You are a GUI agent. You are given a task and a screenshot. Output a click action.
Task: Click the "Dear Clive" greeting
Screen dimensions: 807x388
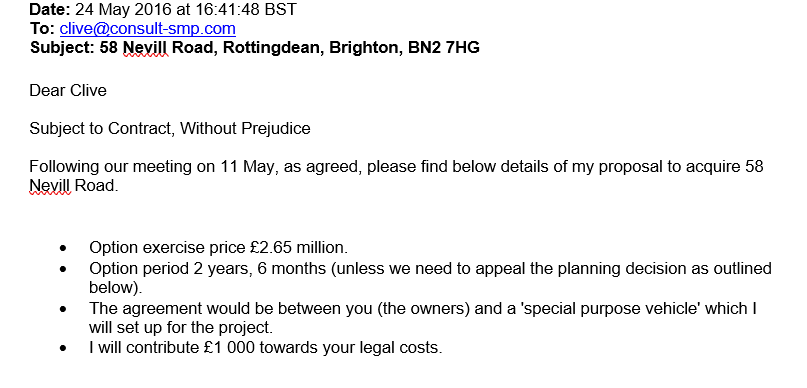pyautogui.click(x=68, y=90)
